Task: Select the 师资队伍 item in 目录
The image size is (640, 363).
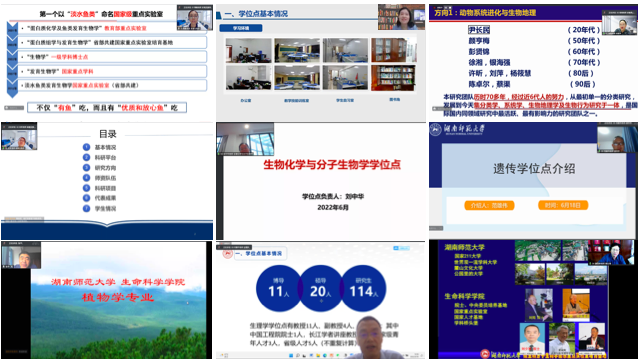Action: [105, 178]
